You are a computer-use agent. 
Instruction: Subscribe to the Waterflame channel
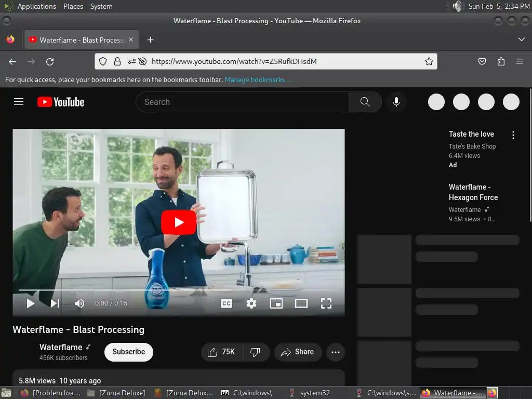point(129,352)
